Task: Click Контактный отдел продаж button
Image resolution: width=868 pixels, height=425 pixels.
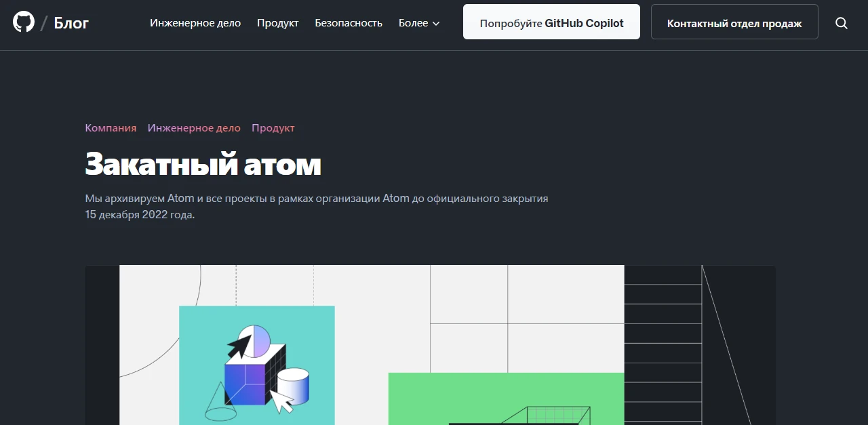Action: [734, 22]
